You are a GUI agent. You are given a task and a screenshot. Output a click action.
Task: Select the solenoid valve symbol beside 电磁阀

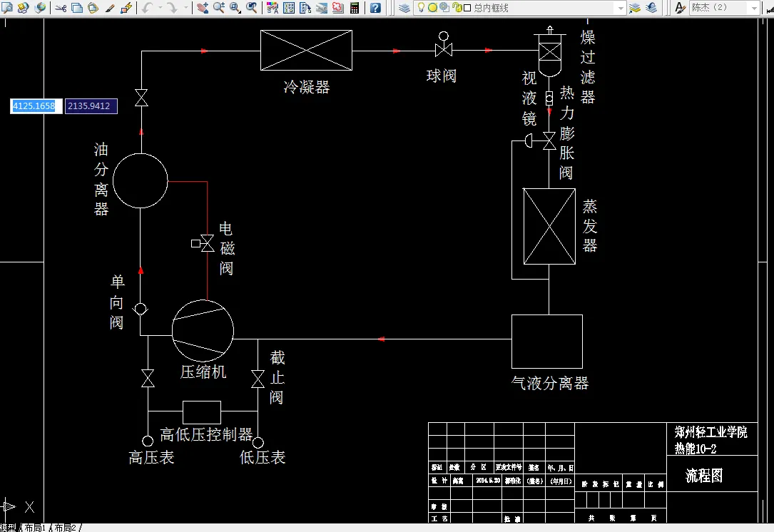pyautogui.click(x=203, y=243)
